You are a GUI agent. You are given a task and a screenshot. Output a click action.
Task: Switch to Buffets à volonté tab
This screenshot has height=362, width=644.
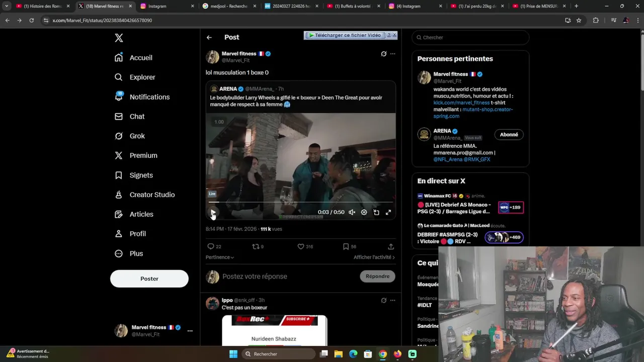click(x=352, y=6)
